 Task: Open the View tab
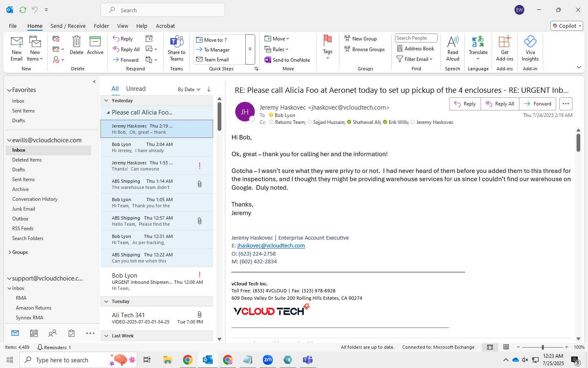click(122, 26)
